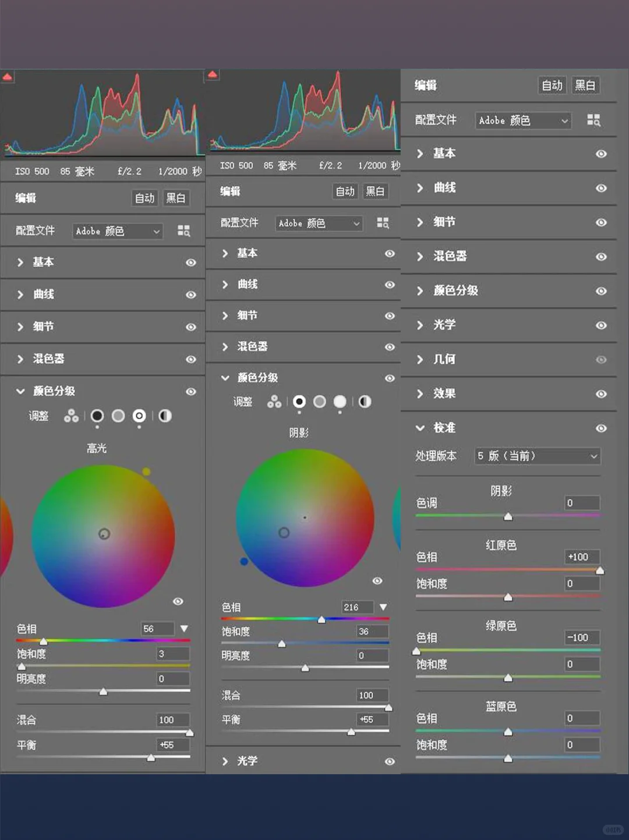The width and height of the screenshot is (629, 840).
Task: Collapse the 颜色分级 section in the 高光 panel
Action: 20,391
